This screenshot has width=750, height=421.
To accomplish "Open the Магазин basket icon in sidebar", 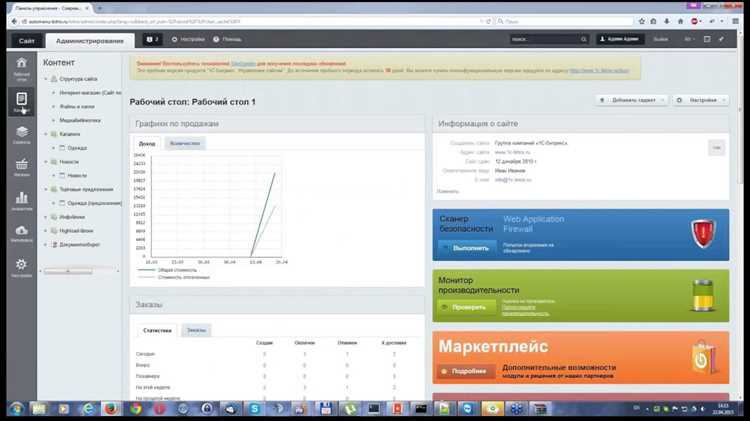I will tap(22, 167).
